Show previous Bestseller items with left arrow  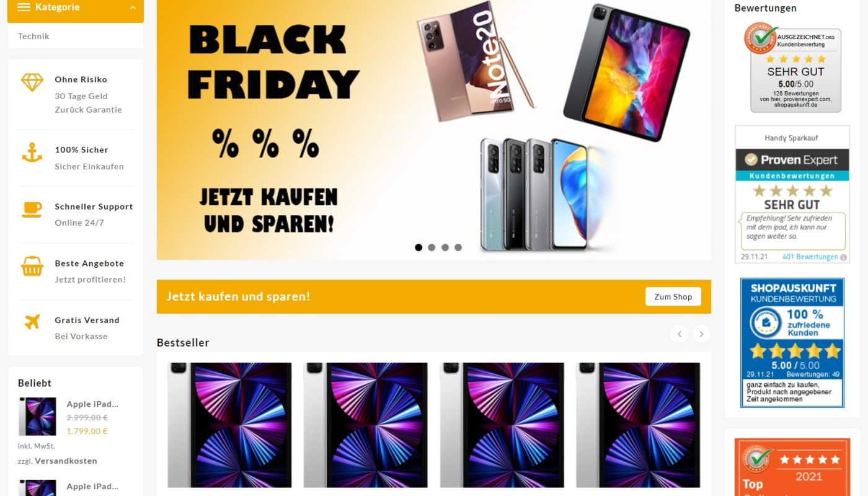679,334
